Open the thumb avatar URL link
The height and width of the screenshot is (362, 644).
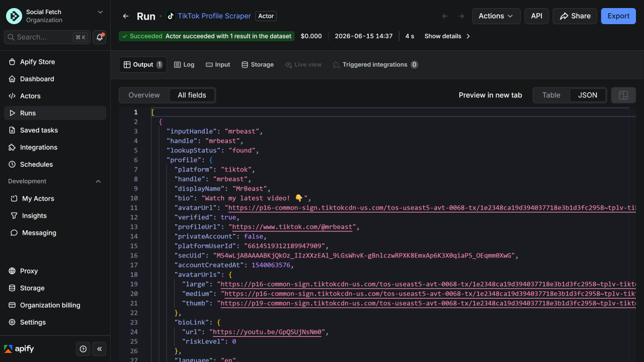point(428,303)
